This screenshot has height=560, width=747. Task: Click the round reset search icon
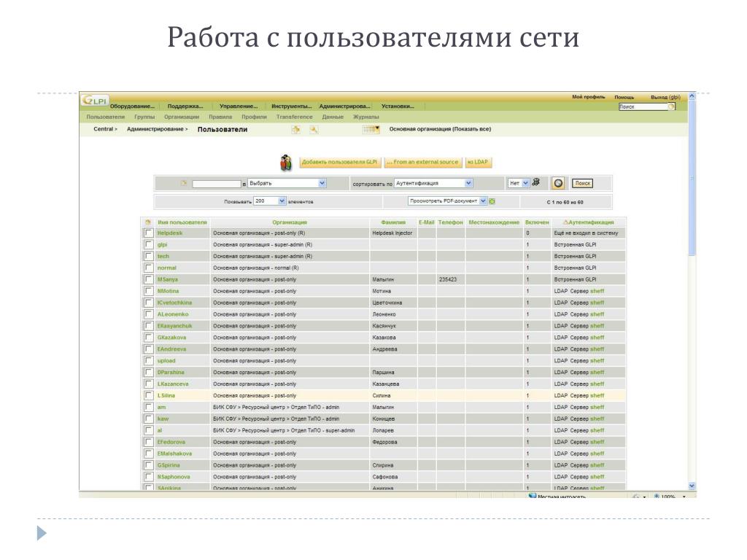click(x=558, y=183)
